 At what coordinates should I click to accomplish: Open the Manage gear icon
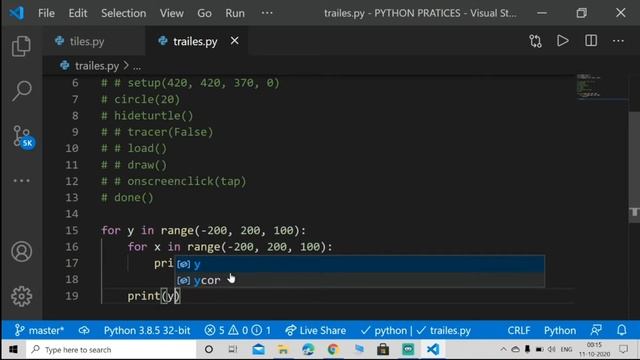coord(21,296)
